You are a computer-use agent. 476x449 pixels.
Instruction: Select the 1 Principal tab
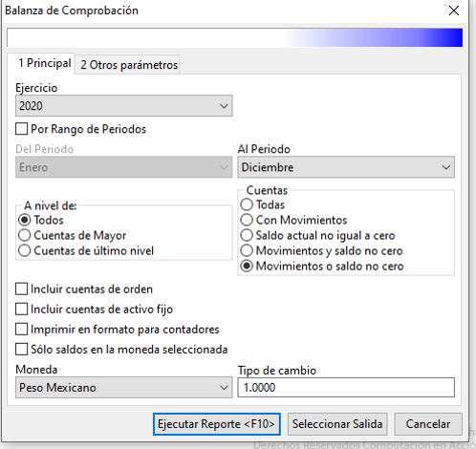coord(44,63)
